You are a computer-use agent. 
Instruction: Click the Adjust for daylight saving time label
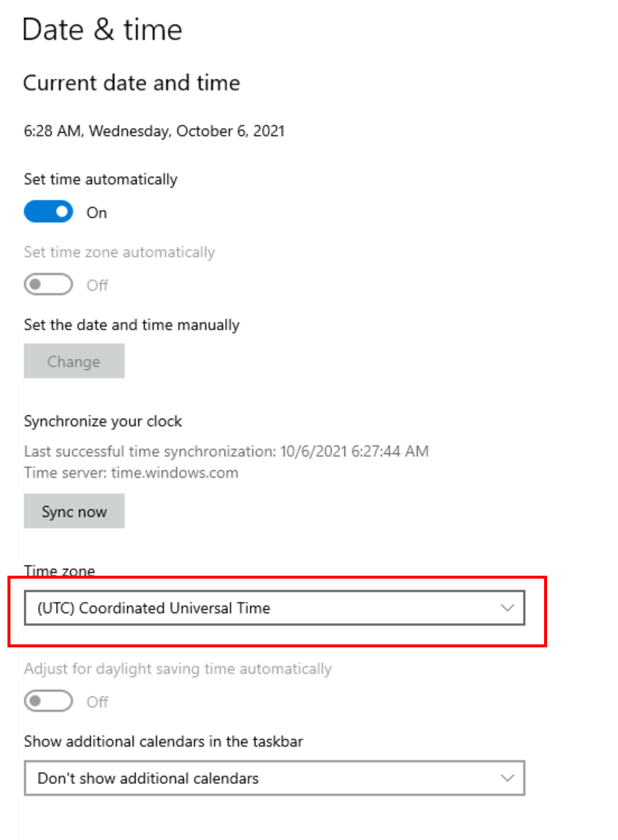(x=178, y=668)
